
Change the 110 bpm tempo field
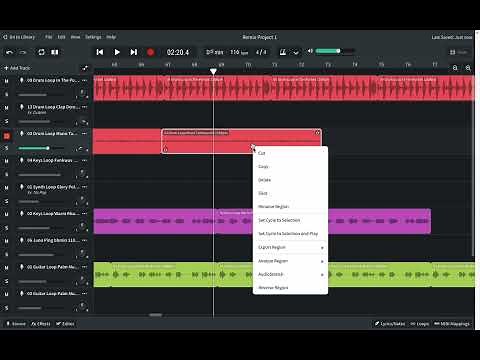point(239,52)
